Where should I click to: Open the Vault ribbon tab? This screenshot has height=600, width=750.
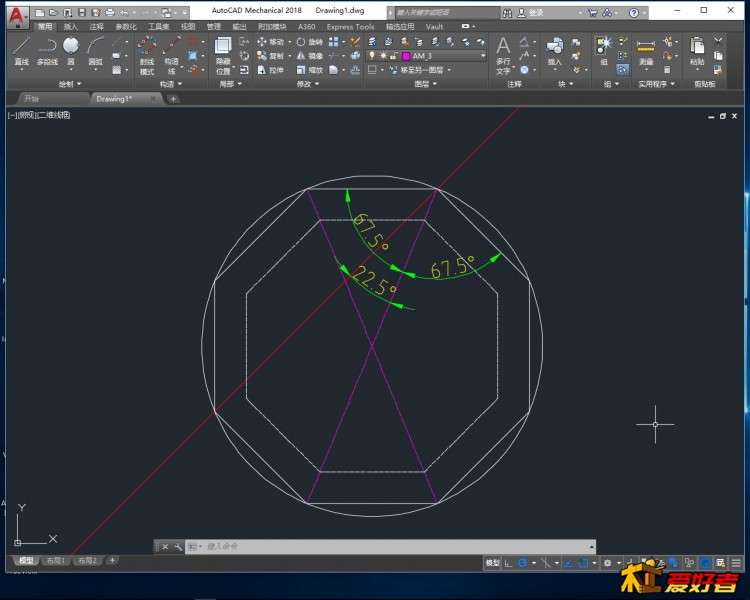434,27
